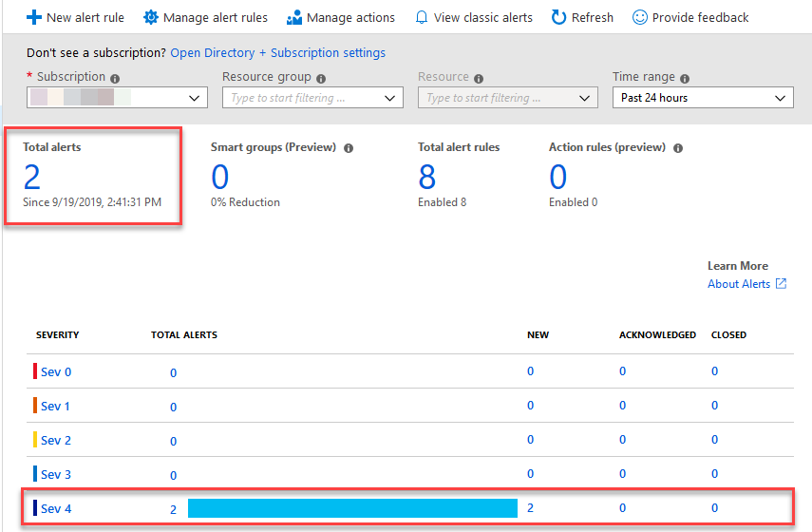This screenshot has width=812, height=532.
Task: Click the Provide feedback smiley icon
Action: [640, 17]
